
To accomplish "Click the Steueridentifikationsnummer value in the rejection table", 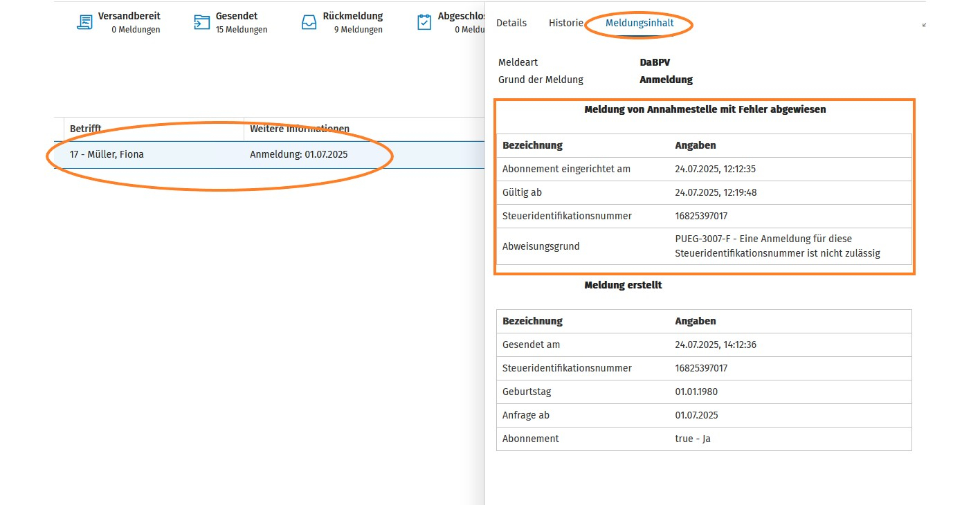I will click(701, 216).
